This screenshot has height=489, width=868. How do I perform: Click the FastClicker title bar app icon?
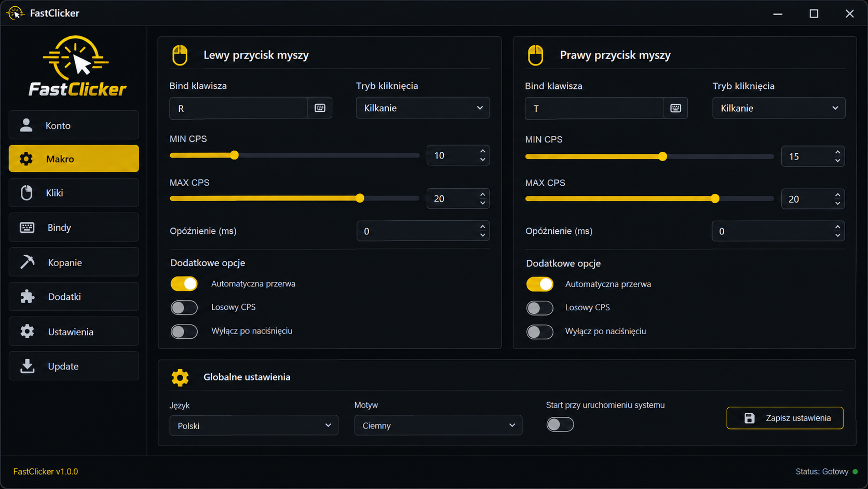click(x=15, y=13)
